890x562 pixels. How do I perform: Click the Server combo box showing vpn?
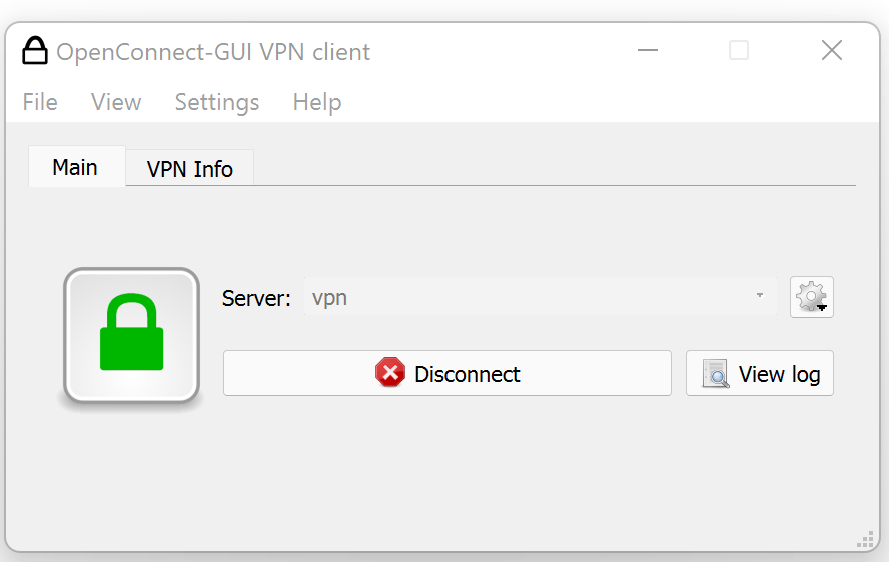pos(530,297)
